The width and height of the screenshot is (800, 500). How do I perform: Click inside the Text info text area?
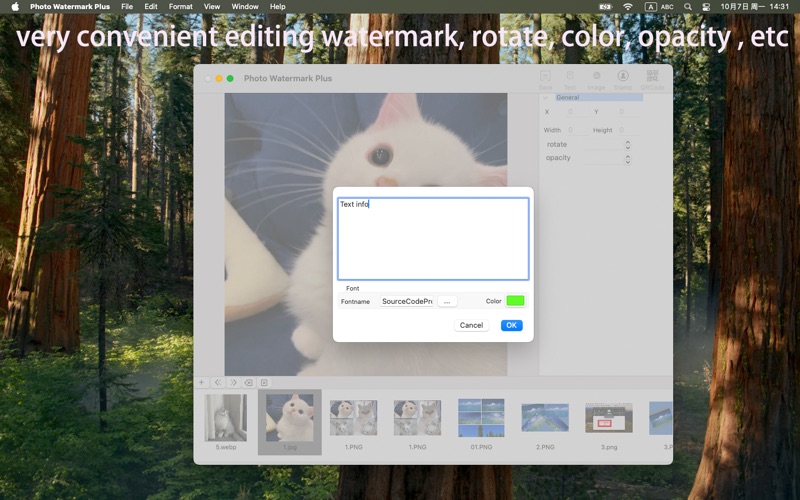[433, 239]
